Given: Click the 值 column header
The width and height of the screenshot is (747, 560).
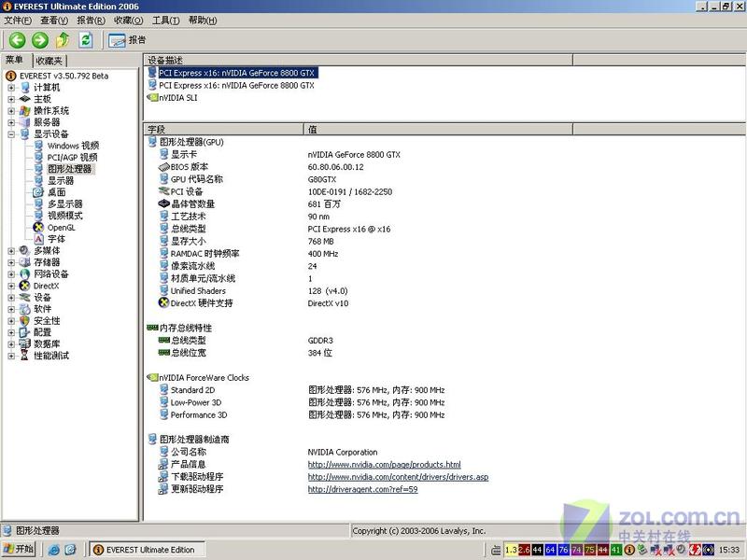Looking at the screenshot, I should pos(438,129).
